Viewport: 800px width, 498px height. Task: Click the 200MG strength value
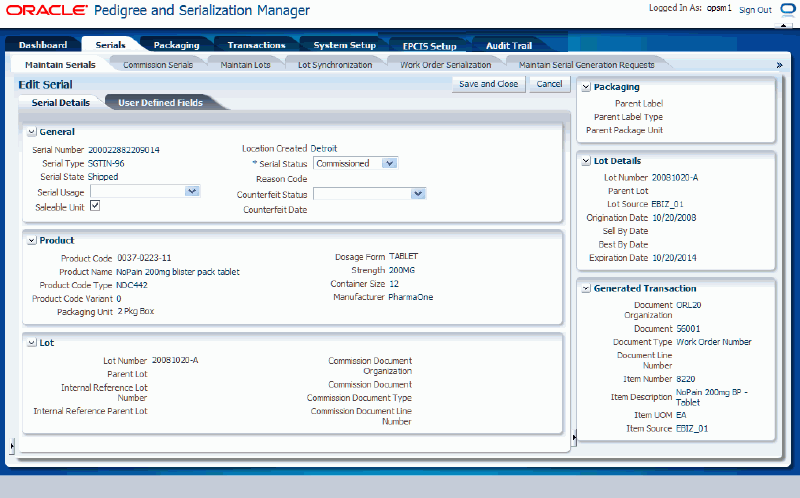tap(402, 270)
